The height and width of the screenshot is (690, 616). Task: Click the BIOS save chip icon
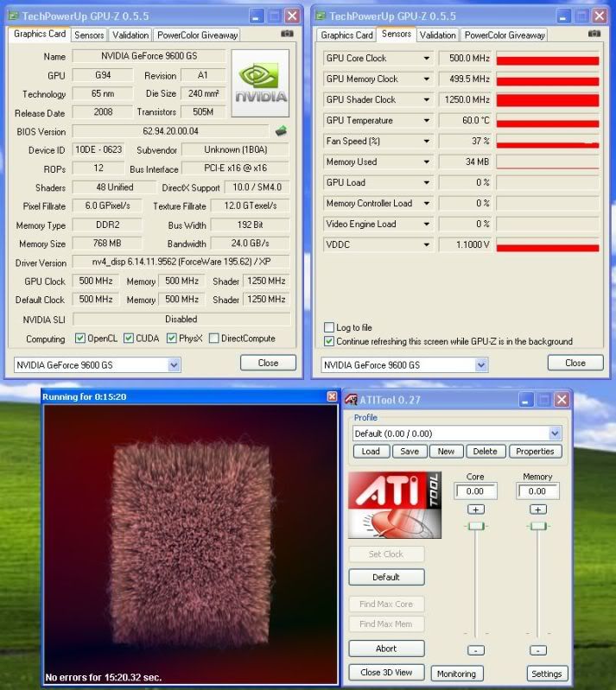[x=281, y=130]
